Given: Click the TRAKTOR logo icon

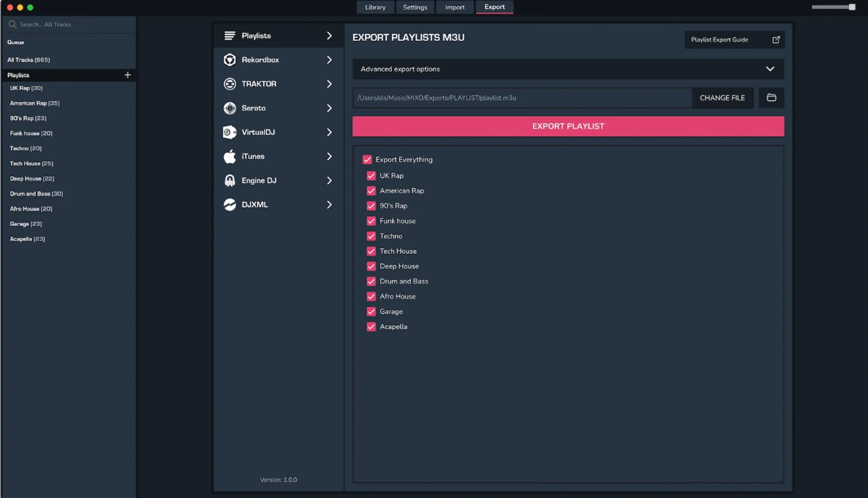Looking at the screenshot, I should point(230,84).
